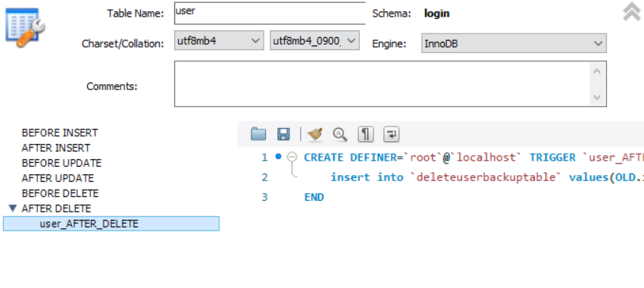This screenshot has height=288, width=644.
Task: Click the `deleteuserbackuptable` identifier in code
Action: point(486,177)
